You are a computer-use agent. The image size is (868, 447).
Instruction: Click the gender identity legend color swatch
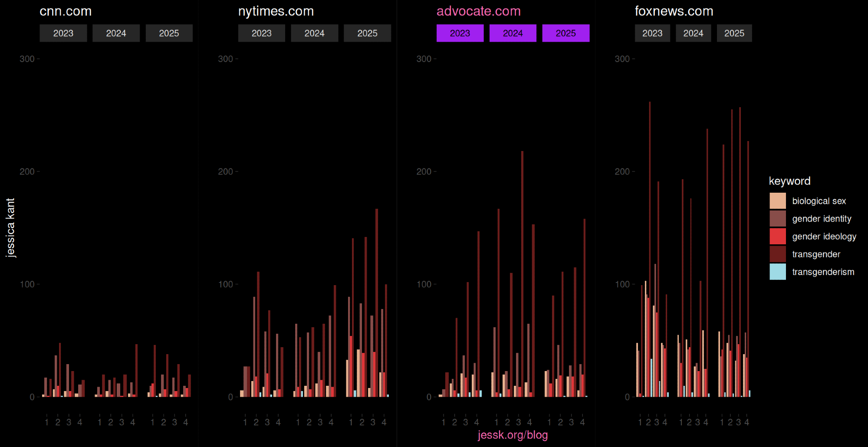[x=777, y=219]
